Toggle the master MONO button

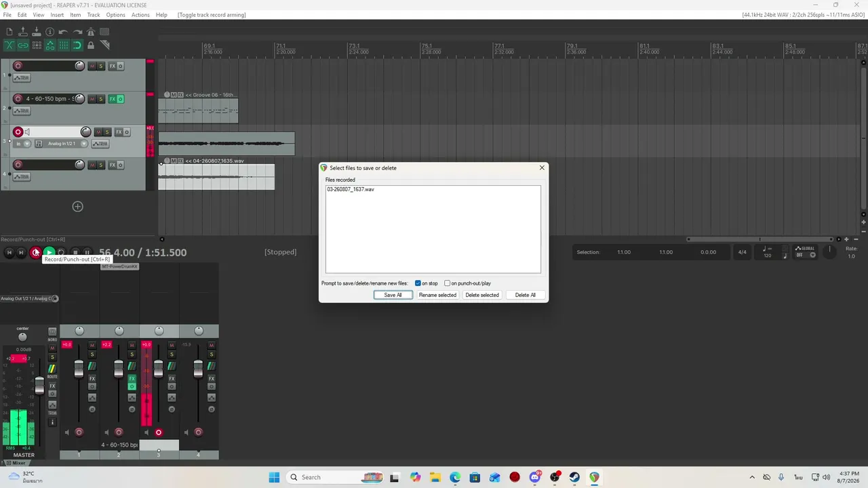pos(52,332)
